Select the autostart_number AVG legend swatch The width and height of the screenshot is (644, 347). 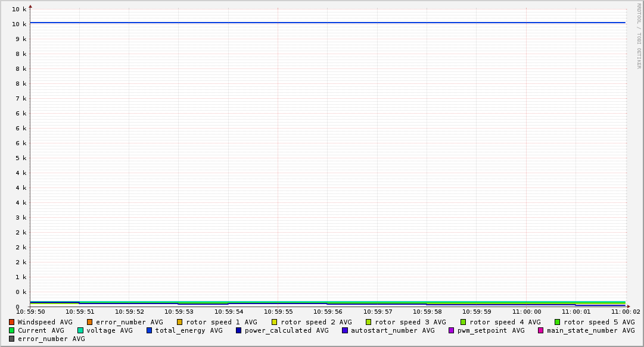(345, 330)
